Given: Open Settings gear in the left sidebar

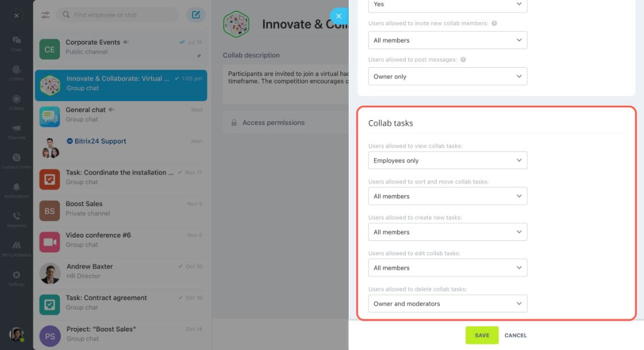Looking at the screenshot, I should point(16,278).
